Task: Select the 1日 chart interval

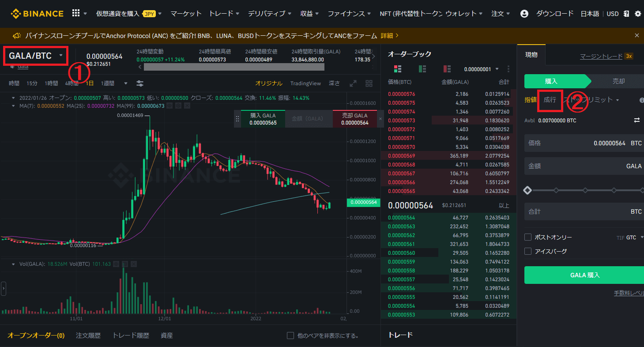Action: 90,83
